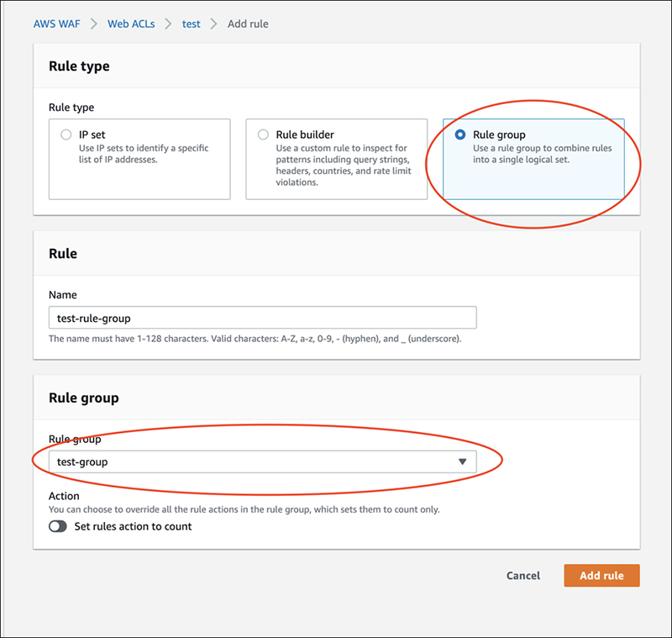Navigate to the test breadcrumb link
The width and height of the screenshot is (672, 638).
click(192, 24)
